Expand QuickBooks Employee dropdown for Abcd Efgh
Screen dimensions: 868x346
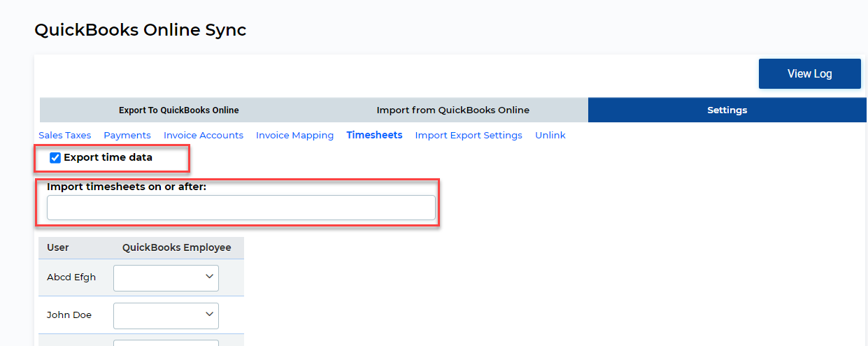(x=166, y=277)
